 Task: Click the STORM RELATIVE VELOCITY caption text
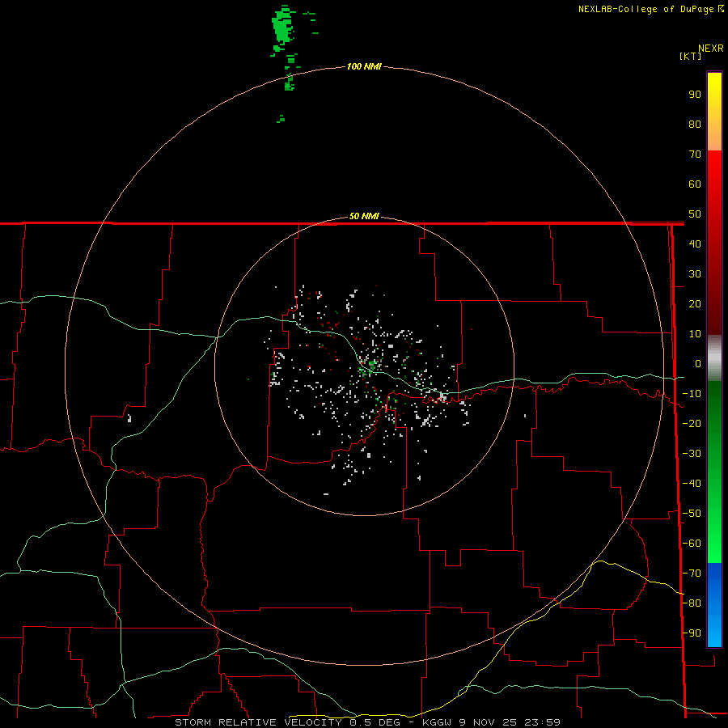click(258, 722)
